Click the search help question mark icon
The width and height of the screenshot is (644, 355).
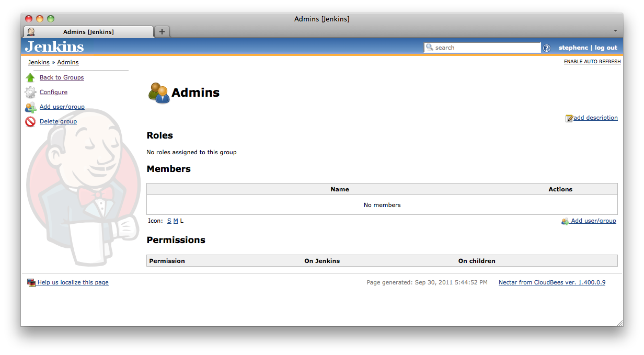click(x=547, y=48)
